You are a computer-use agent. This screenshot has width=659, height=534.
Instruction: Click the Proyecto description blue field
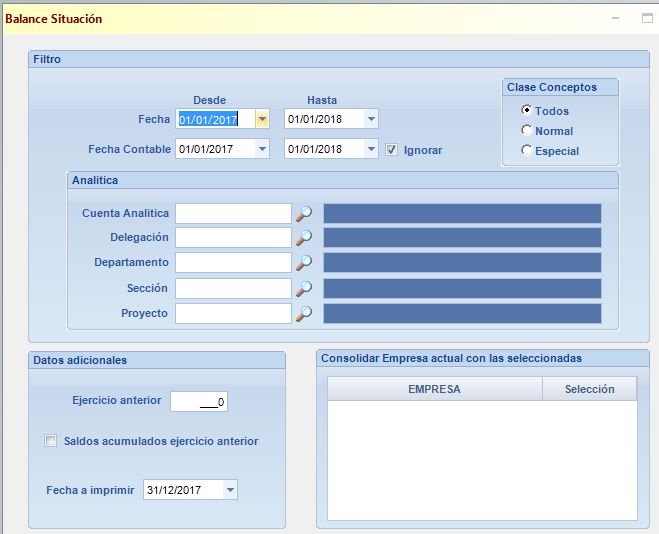pyautogui.click(x=462, y=313)
